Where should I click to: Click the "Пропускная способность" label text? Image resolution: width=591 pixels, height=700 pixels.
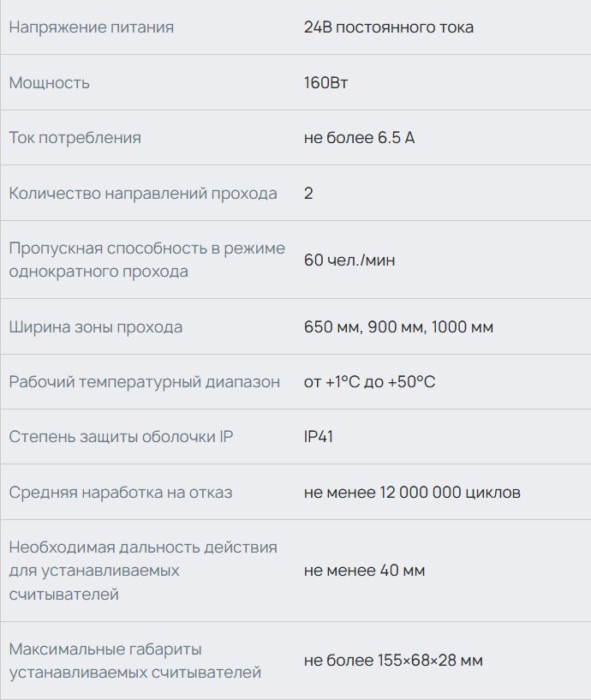pos(146,248)
